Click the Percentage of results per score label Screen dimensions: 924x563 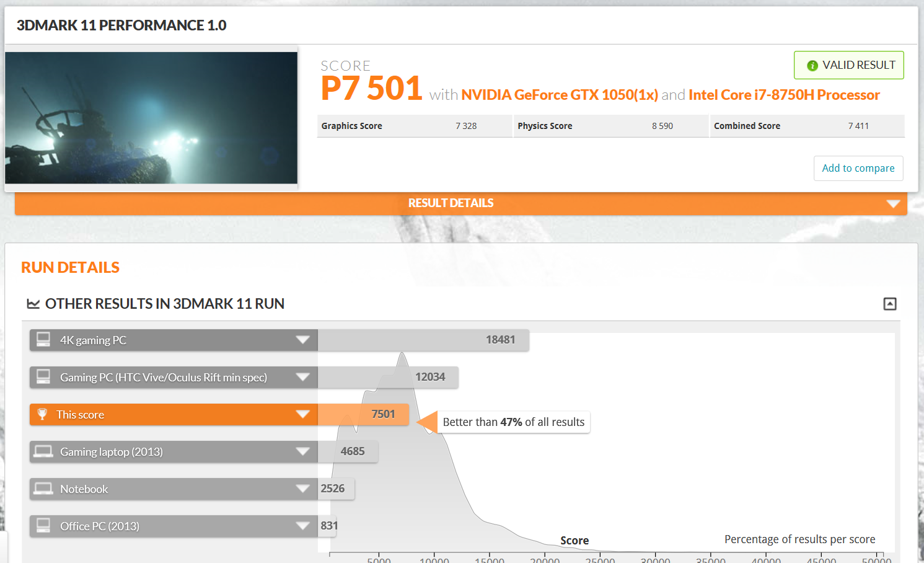pos(800,539)
